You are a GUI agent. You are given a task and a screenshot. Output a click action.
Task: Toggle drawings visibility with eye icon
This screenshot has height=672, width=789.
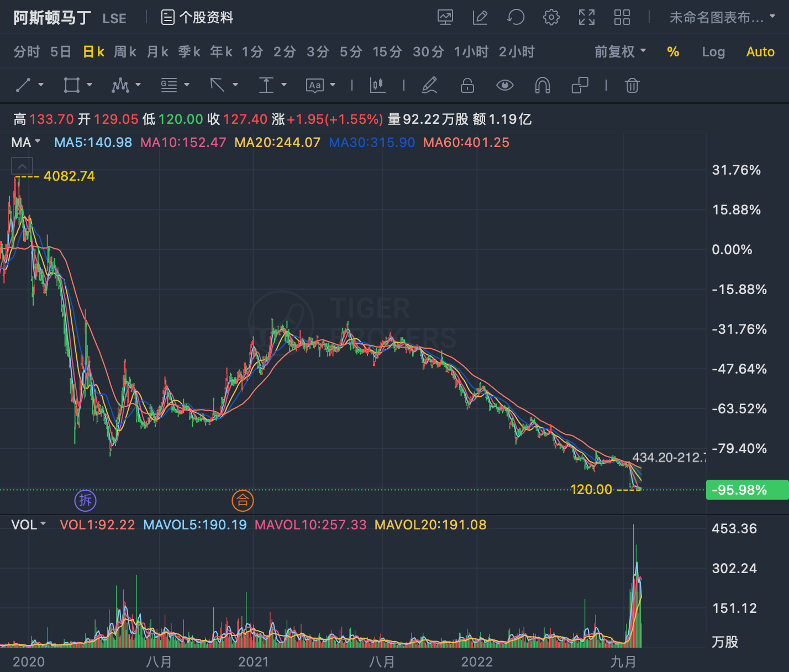[505, 85]
